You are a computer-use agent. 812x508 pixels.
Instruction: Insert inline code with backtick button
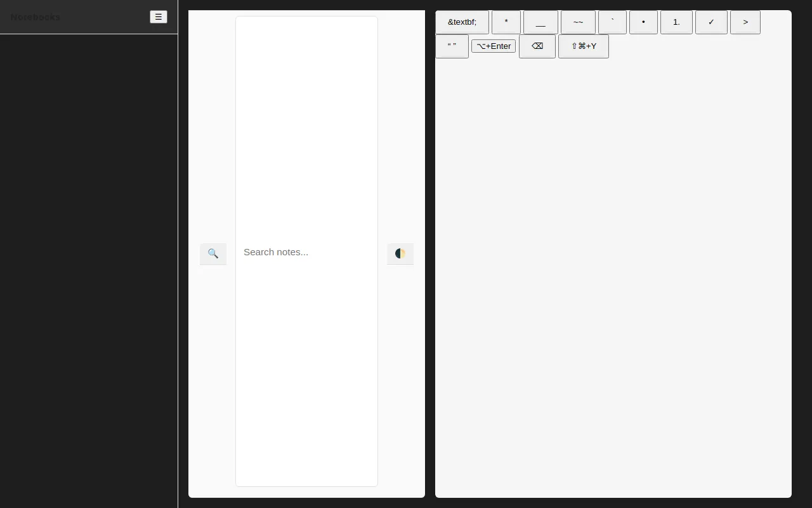612,22
